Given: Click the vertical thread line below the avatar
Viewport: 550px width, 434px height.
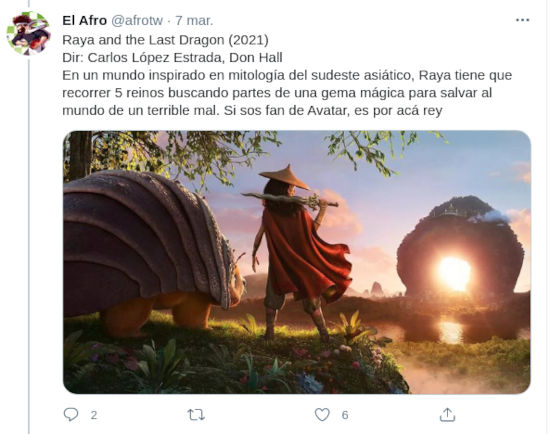Looking at the screenshot, I should tap(28, 246).
